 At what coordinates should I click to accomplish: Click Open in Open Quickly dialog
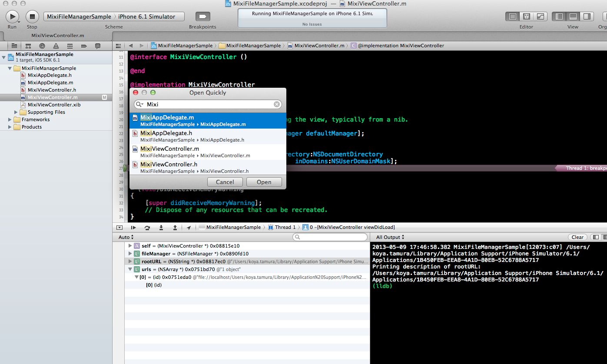click(x=264, y=182)
